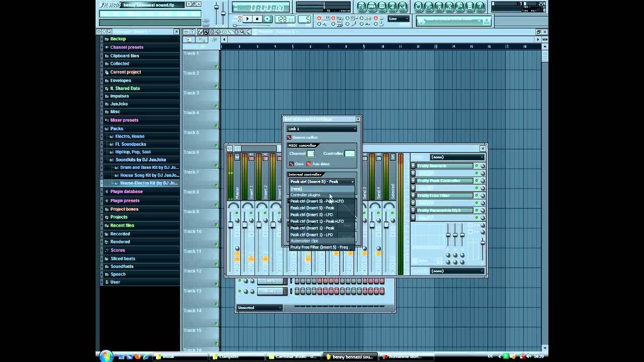Screen dimensions: 644x362
Task: Collapse Soundkits by DJ JunJoke folder
Action: coord(141,160)
